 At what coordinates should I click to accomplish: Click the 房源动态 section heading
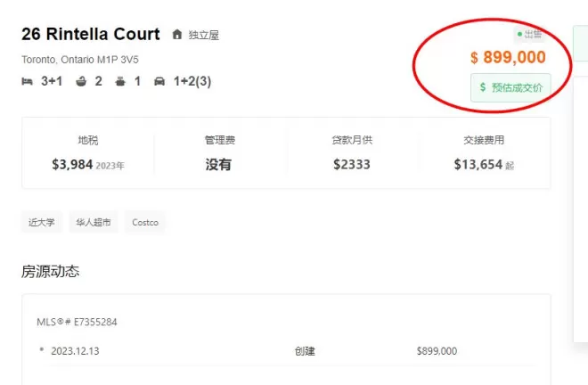click(x=50, y=271)
